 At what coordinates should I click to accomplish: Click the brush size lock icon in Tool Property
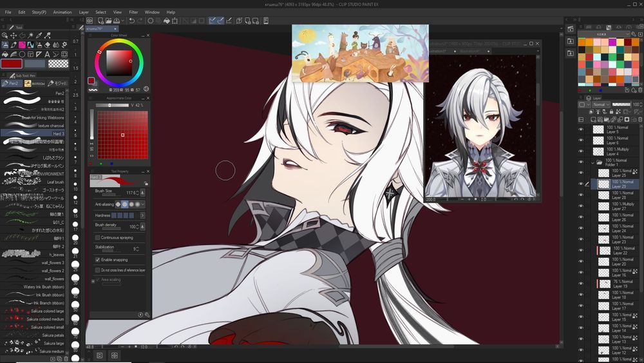point(146,183)
